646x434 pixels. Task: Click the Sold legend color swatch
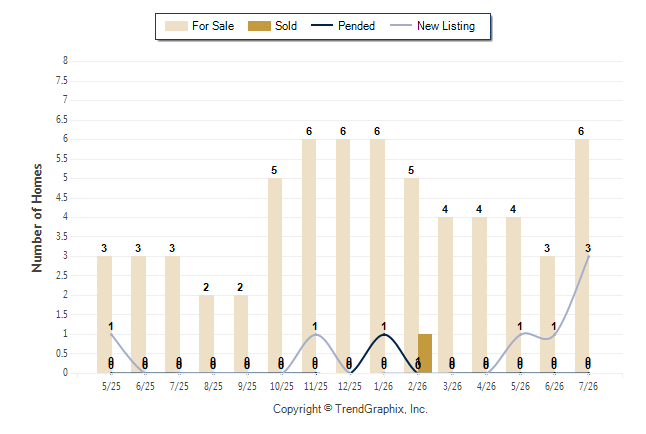click(x=259, y=26)
